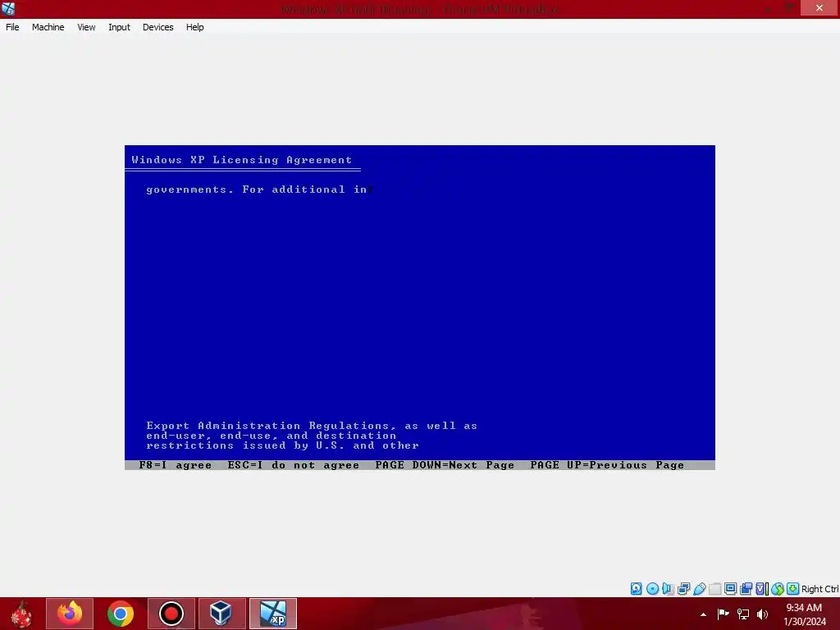The width and height of the screenshot is (840, 630).
Task: Click the greyed shared folders icon
Action: pyautogui.click(x=715, y=589)
